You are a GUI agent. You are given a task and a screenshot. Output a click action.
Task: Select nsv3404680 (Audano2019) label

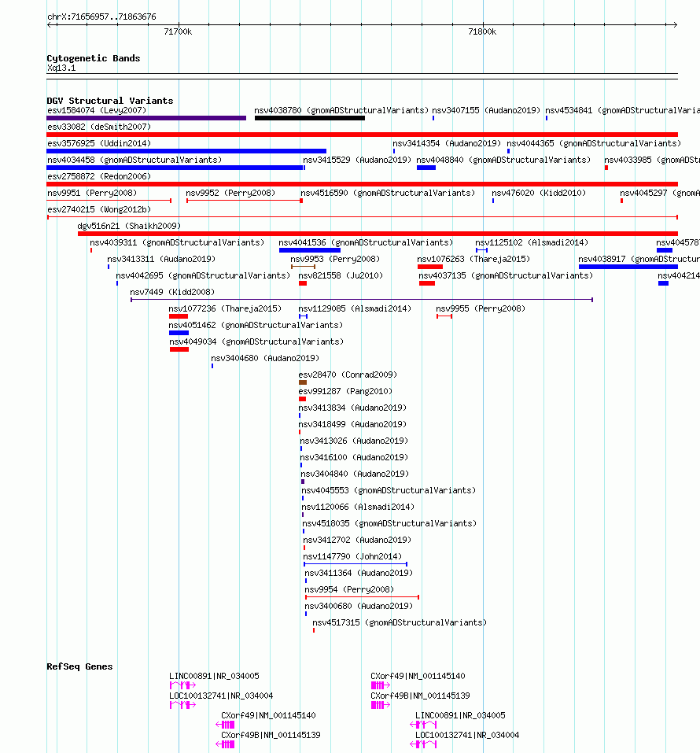click(265, 358)
